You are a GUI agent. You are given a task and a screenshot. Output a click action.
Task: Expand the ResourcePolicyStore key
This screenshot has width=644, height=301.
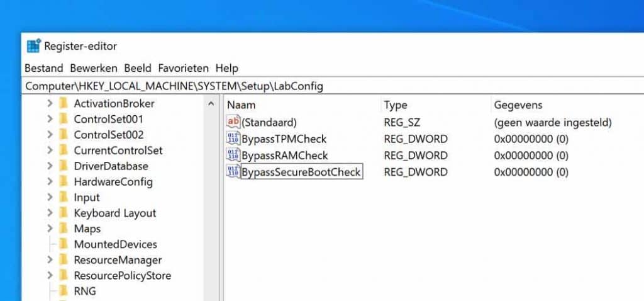pos(50,276)
